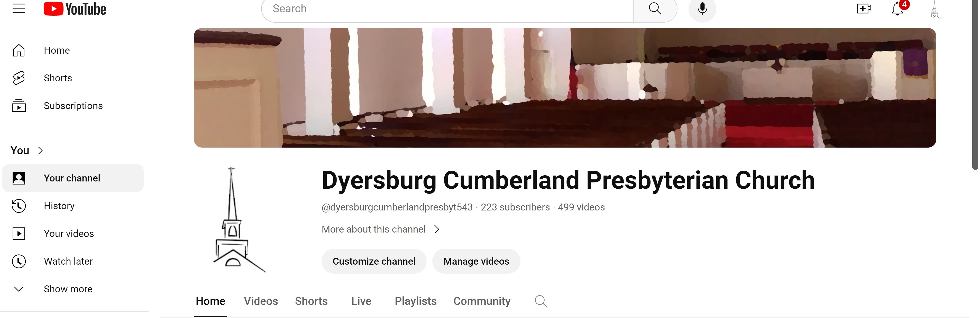Expand the You section chevron
This screenshot has width=980, height=318.
[40, 151]
